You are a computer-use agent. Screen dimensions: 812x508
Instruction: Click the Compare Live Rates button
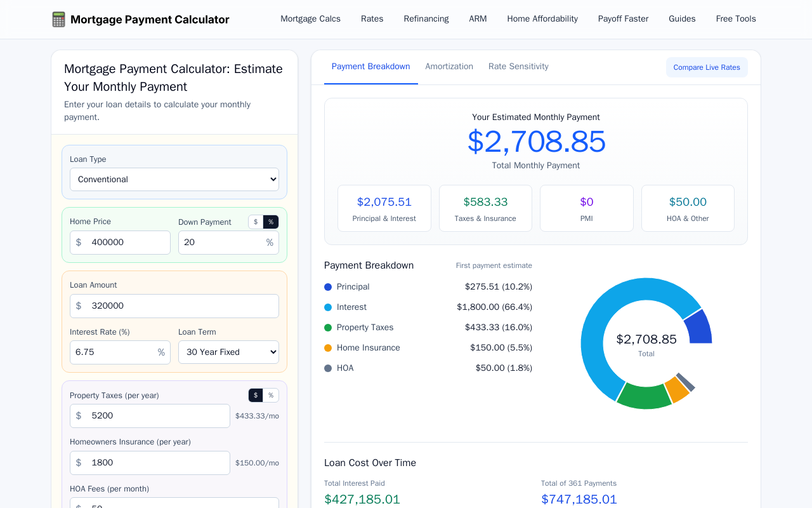707,67
